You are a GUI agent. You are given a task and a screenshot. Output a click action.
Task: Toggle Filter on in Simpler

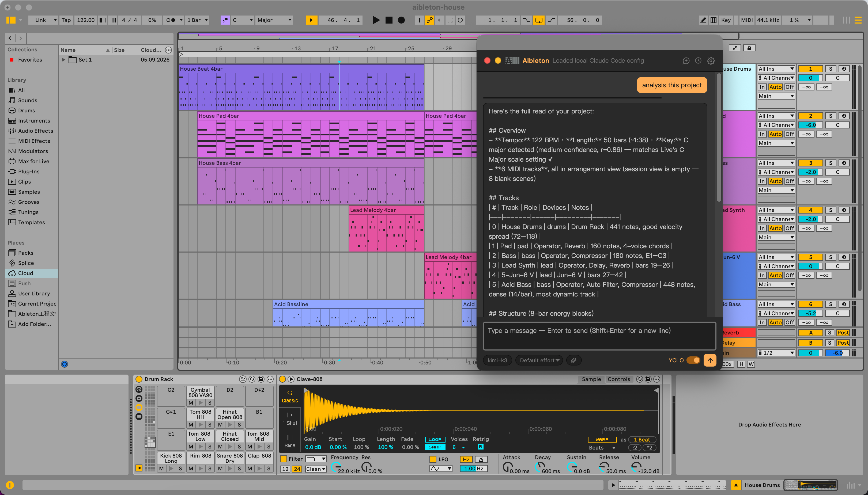tap(283, 459)
